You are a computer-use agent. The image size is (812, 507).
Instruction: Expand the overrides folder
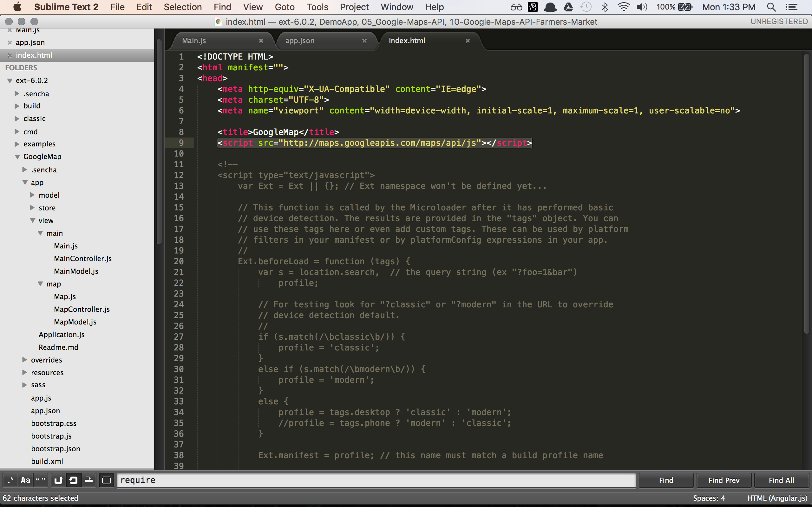coord(24,360)
